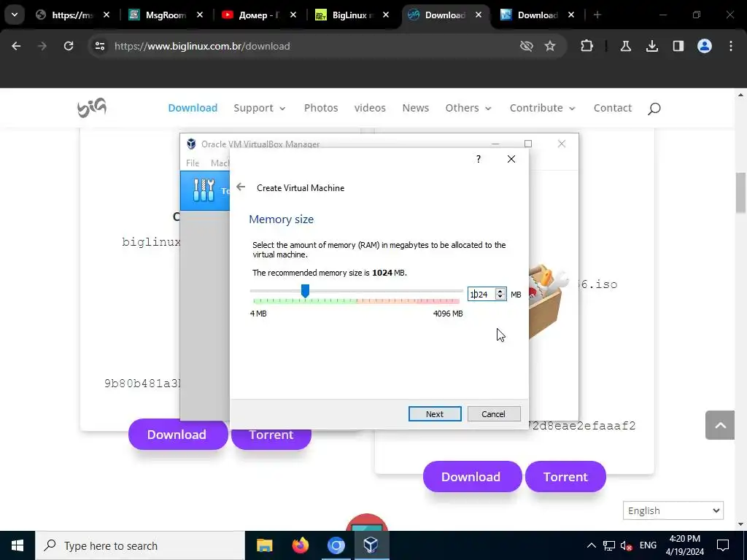Go back in the browser
The image size is (747, 560).
tap(16, 46)
